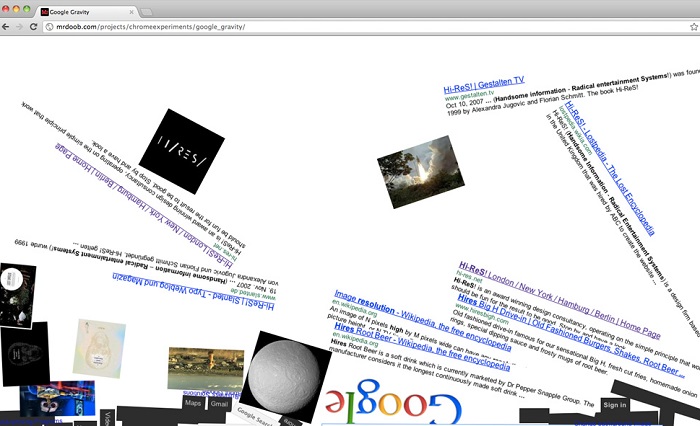Open a new tab with the button beside Google Gravity
The image size is (700, 426).
(146, 12)
